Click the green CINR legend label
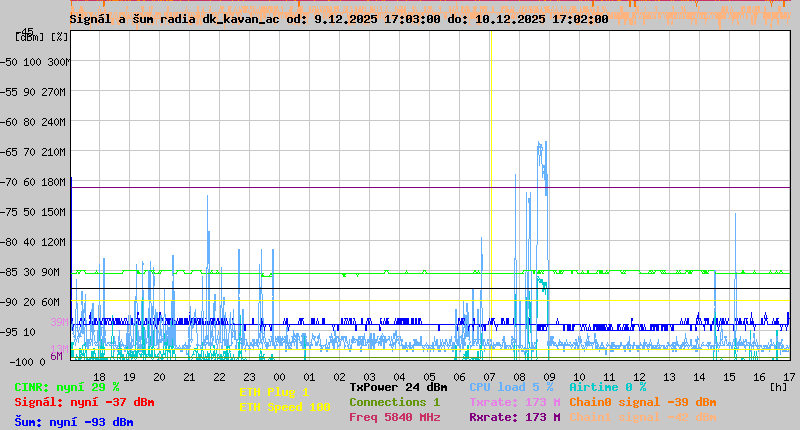The width and height of the screenshot is (800, 430). 66,387
